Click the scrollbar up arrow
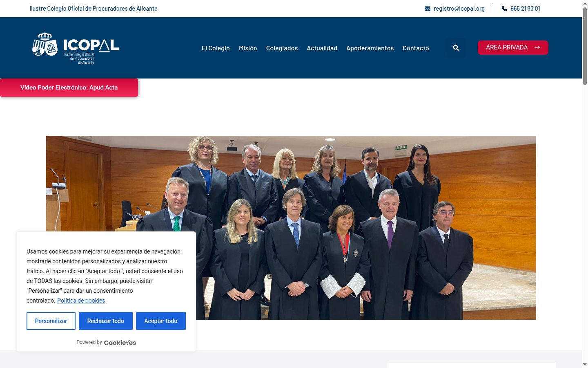The height and width of the screenshot is (368, 588). [x=585, y=3]
